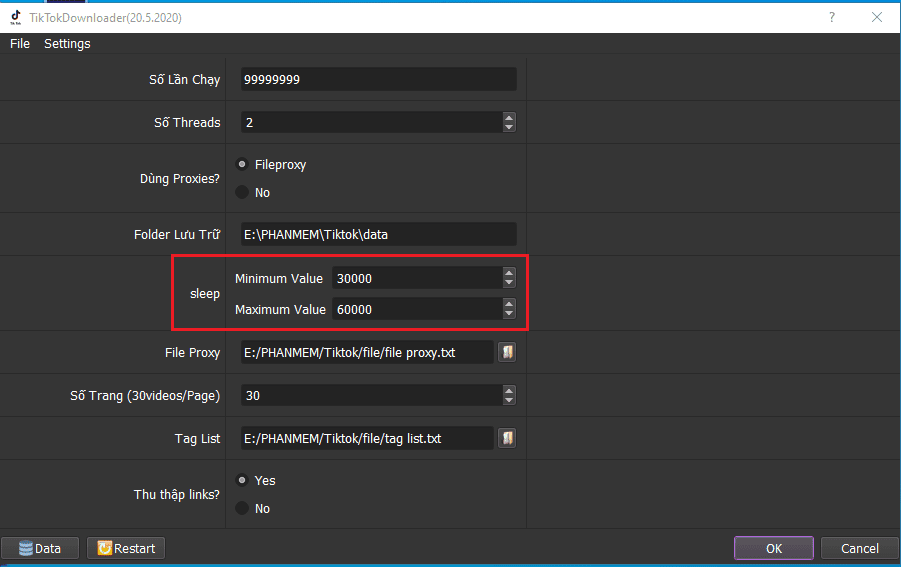This screenshot has height=567, width=901.
Task: Click the browse icon next to Tag List
Action: click(507, 438)
